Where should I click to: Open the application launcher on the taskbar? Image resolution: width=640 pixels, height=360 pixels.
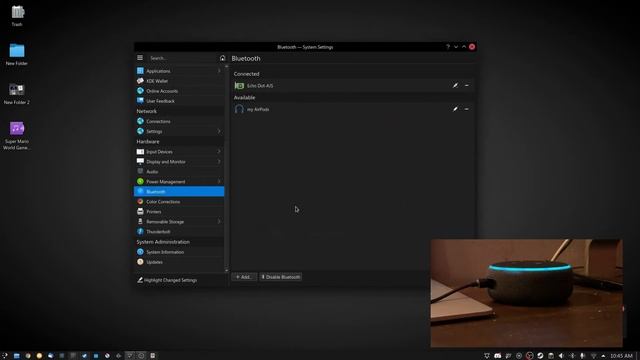[x=4, y=356]
